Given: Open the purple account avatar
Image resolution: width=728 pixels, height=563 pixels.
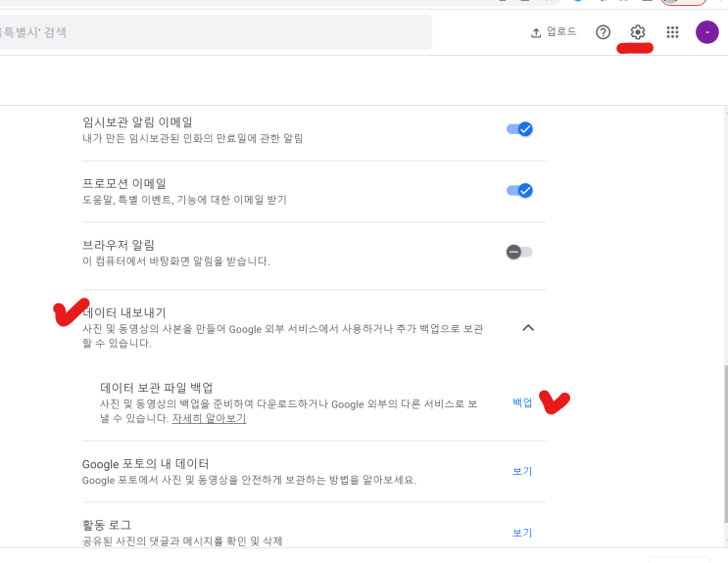Looking at the screenshot, I should [x=706, y=32].
